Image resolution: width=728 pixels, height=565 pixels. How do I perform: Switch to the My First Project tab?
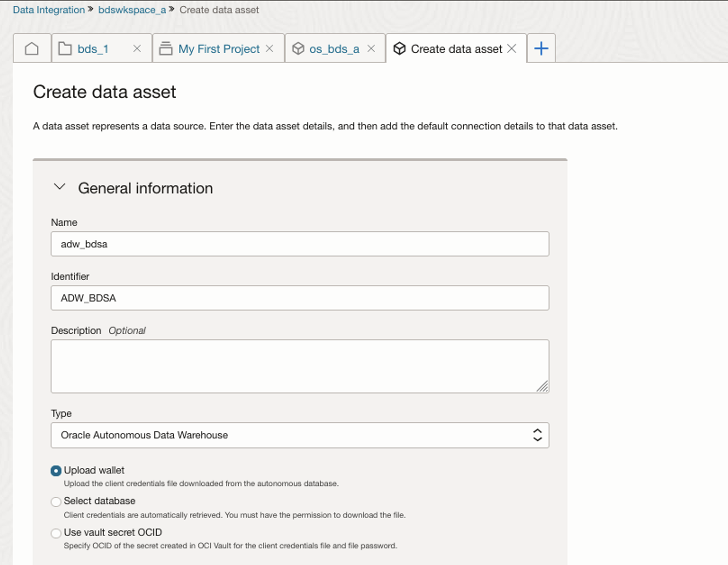tap(219, 49)
